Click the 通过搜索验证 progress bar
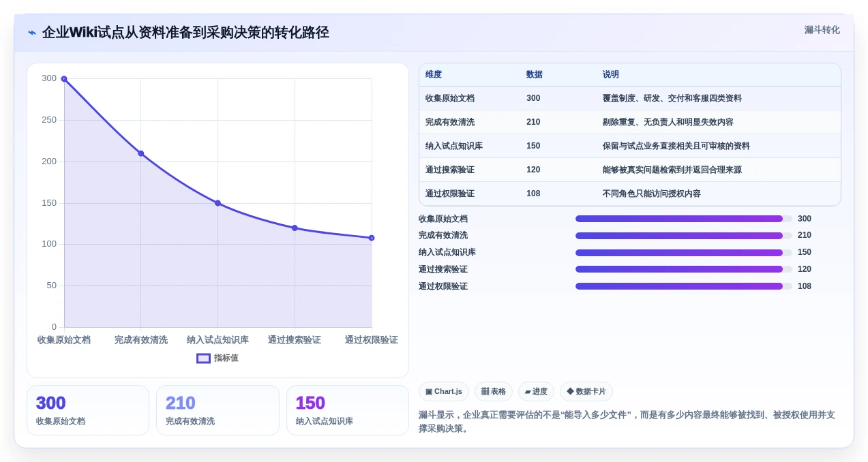868x462 pixels. [x=684, y=269]
